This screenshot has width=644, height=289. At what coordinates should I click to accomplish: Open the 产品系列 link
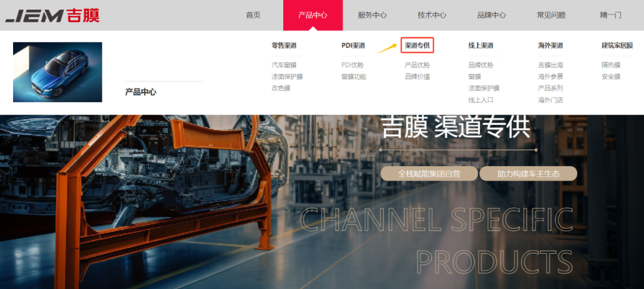pos(551,88)
